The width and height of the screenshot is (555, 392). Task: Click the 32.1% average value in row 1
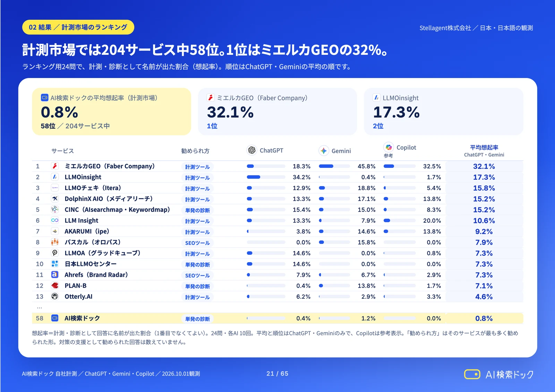click(484, 166)
